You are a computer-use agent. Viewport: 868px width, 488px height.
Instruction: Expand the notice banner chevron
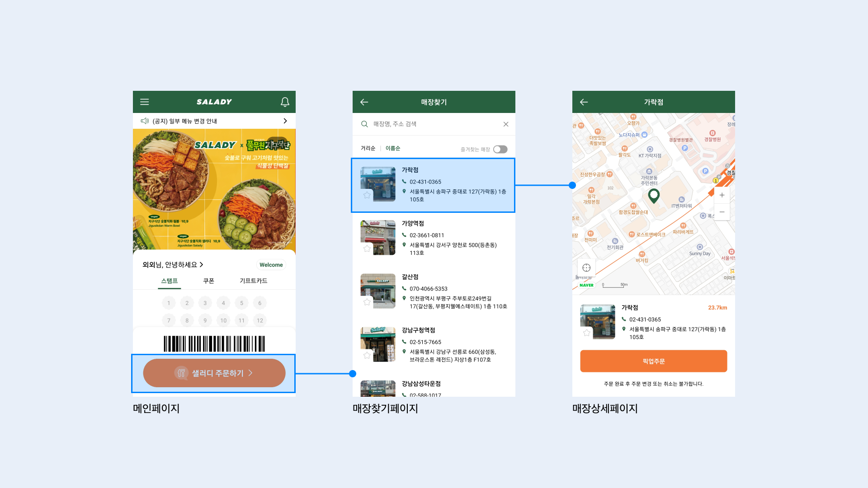[285, 121]
